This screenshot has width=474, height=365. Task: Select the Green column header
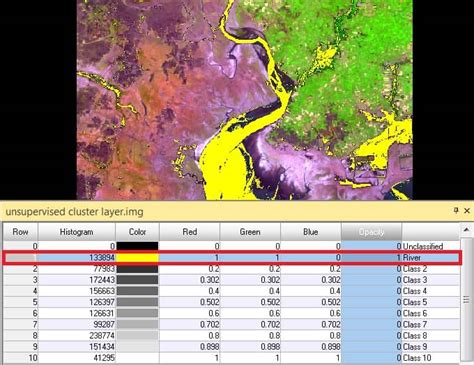[250, 232]
